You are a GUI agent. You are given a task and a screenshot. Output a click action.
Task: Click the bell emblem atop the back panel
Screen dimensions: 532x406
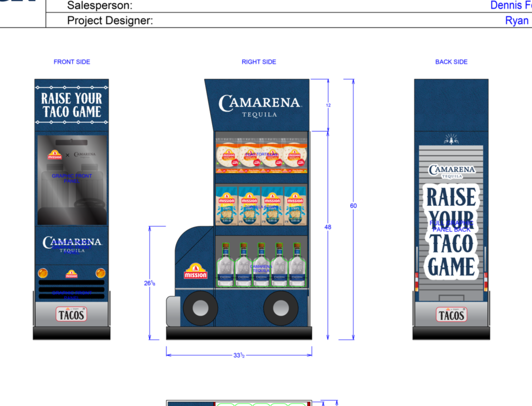click(x=451, y=139)
